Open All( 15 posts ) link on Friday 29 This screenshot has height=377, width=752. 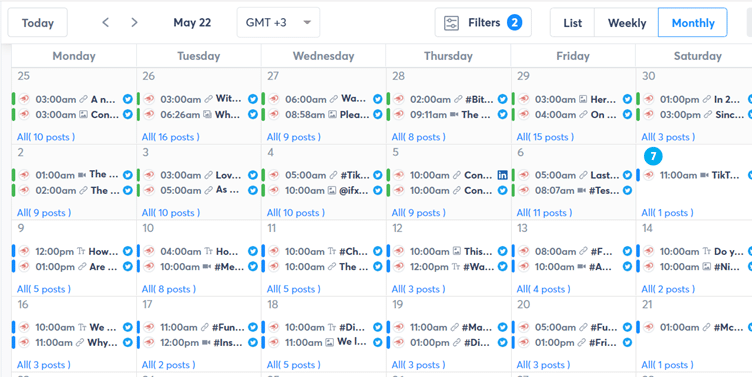pos(545,137)
